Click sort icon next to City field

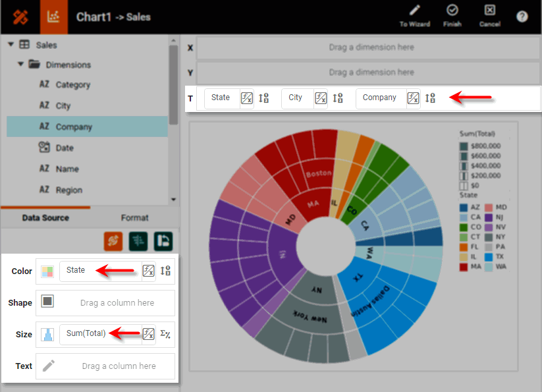click(x=338, y=98)
